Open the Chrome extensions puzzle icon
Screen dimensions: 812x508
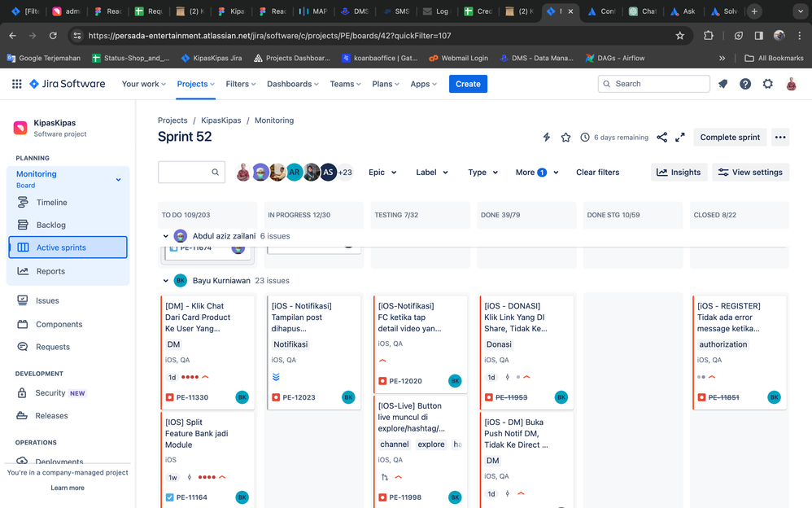(x=709, y=36)
